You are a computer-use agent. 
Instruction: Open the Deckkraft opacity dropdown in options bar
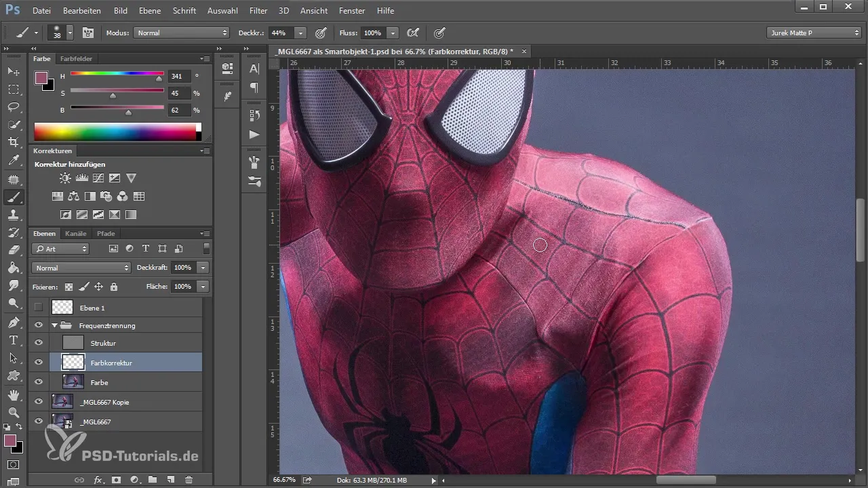click(300, 33)
